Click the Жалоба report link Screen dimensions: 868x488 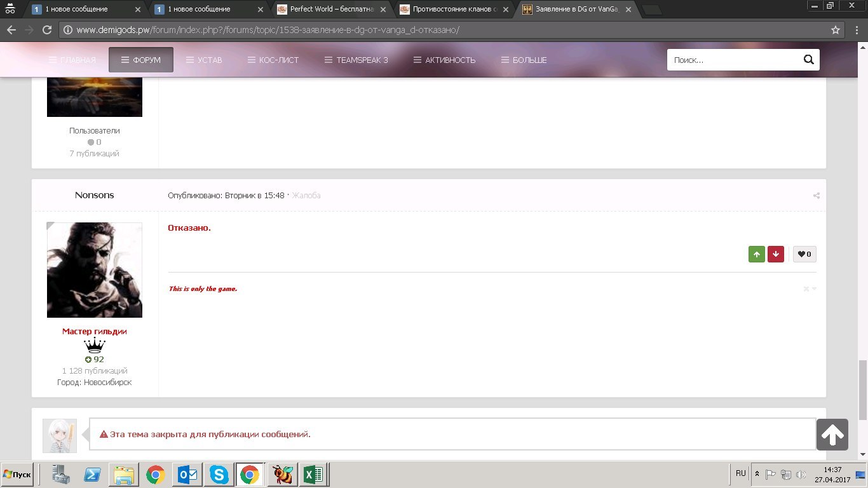[x=306, y=196]
